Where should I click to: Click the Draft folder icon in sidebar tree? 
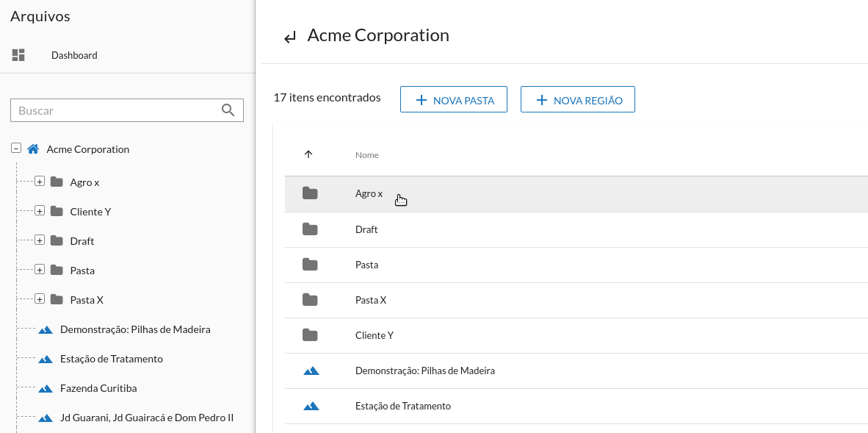[57, 240]
